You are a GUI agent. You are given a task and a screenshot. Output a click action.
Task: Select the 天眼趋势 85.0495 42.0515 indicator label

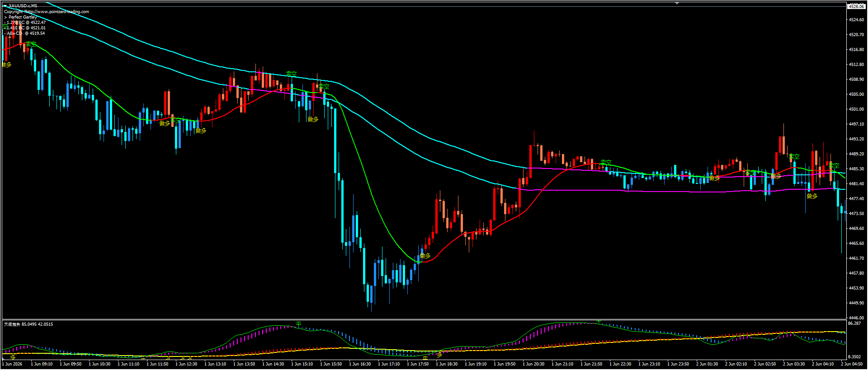click(28, 324)
